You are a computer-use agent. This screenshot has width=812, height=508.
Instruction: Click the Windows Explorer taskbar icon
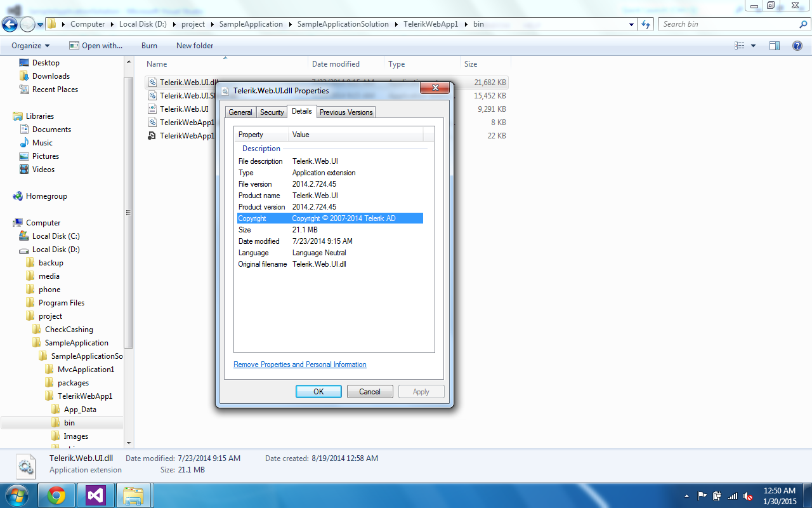[133, 495]
